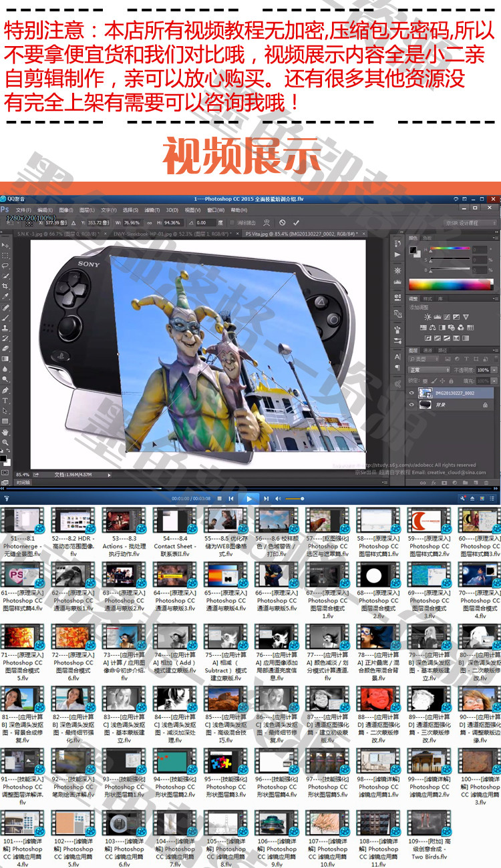Click the video progress bar
The image size is (501, 868).
click(251, 488)
